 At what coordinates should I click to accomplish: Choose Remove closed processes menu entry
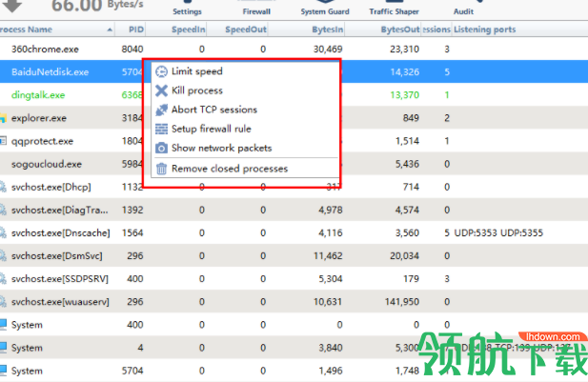245,169
